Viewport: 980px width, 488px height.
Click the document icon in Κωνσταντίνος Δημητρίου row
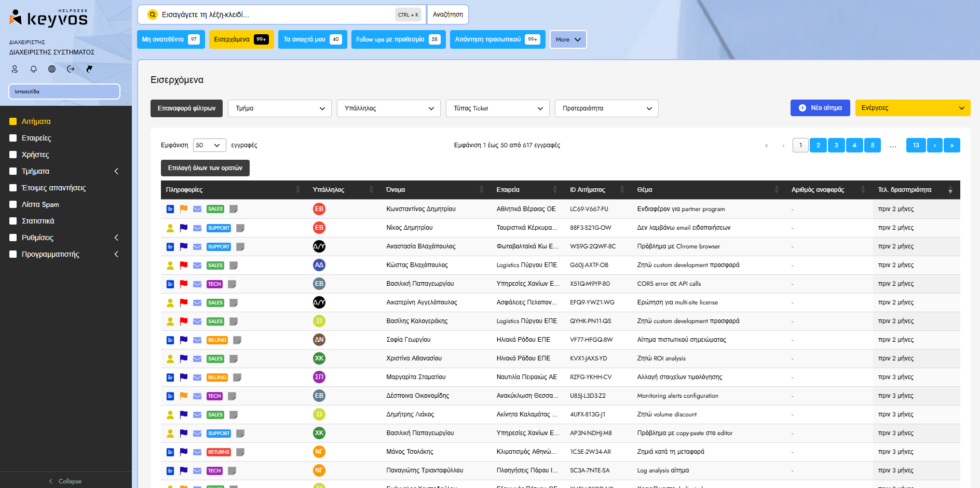pos(170,209)
